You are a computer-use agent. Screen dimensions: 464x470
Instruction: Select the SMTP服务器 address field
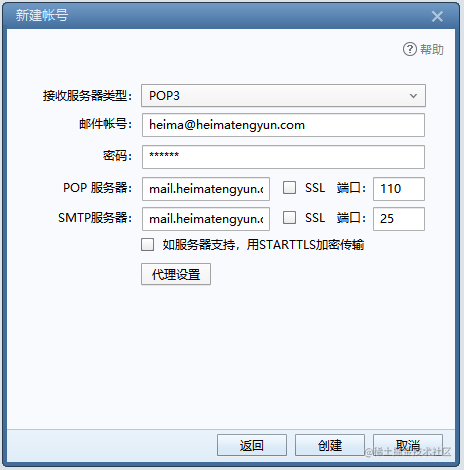[206, 219]
